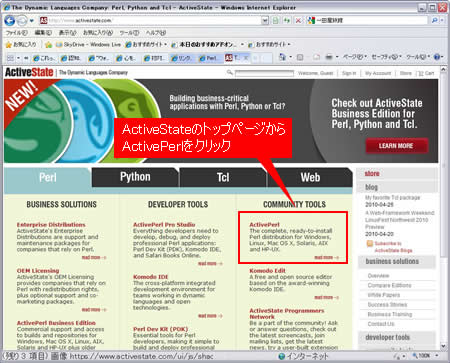Click the green Refresh arrows icon

pos(287,21)
